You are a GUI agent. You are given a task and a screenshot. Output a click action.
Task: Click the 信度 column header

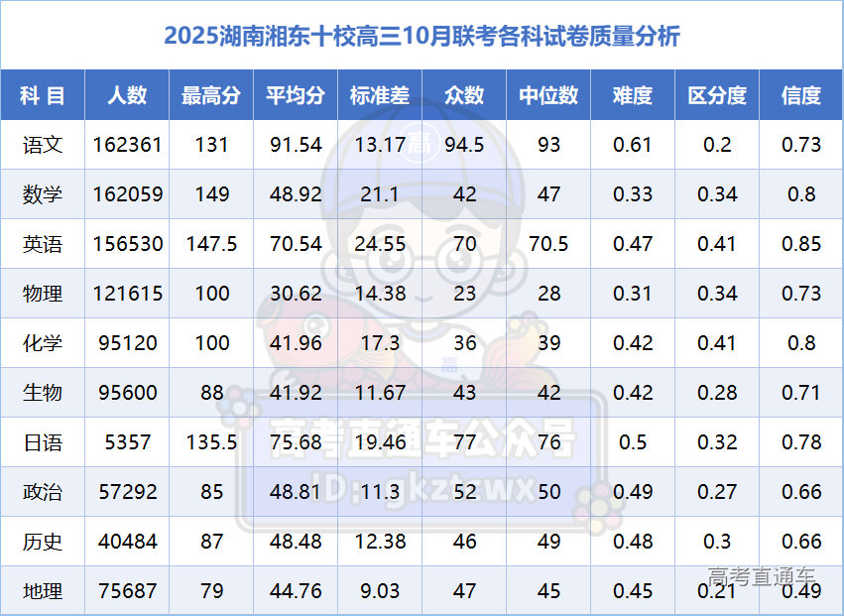[801, 95]
